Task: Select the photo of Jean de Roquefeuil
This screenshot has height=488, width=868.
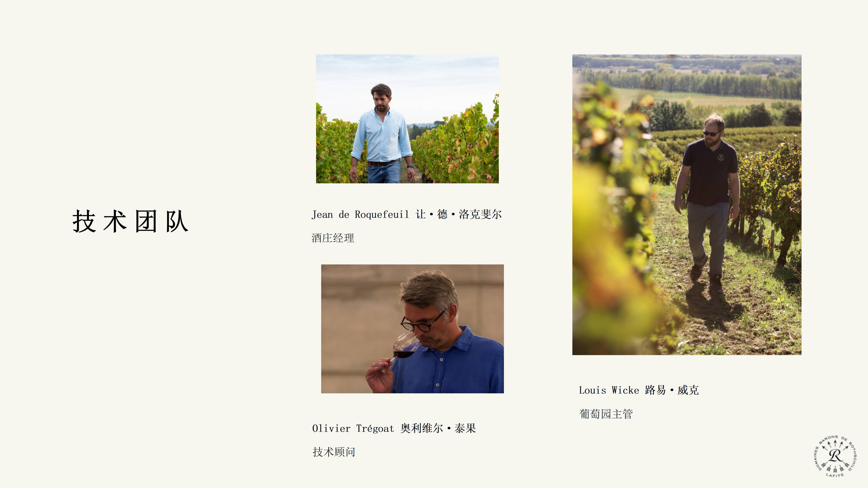Action: 407,119
